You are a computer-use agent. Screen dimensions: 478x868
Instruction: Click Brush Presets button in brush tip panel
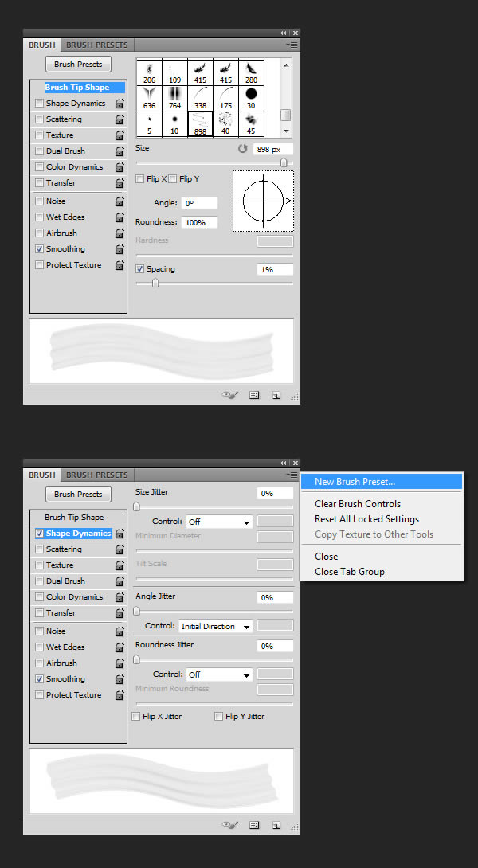[x=78, y=65]
